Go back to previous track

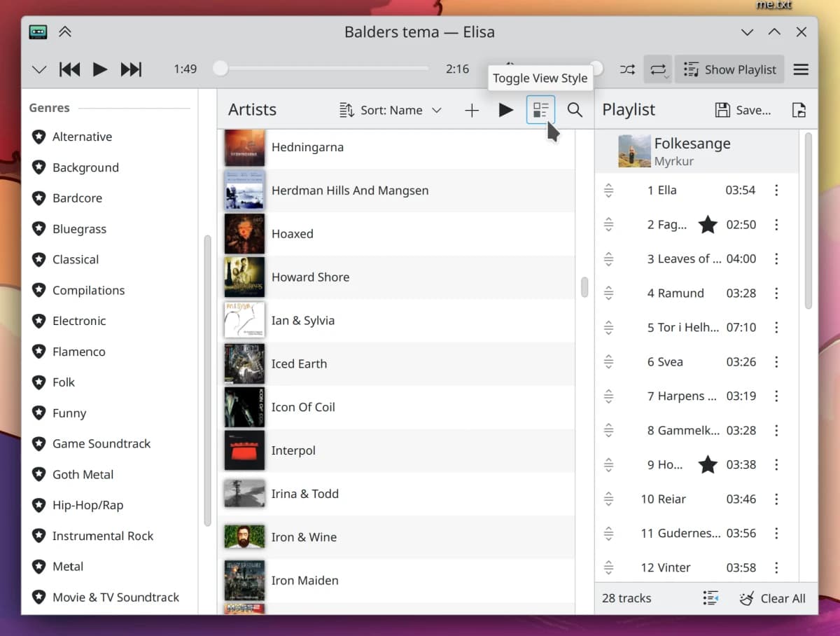(x=69, y=69)
